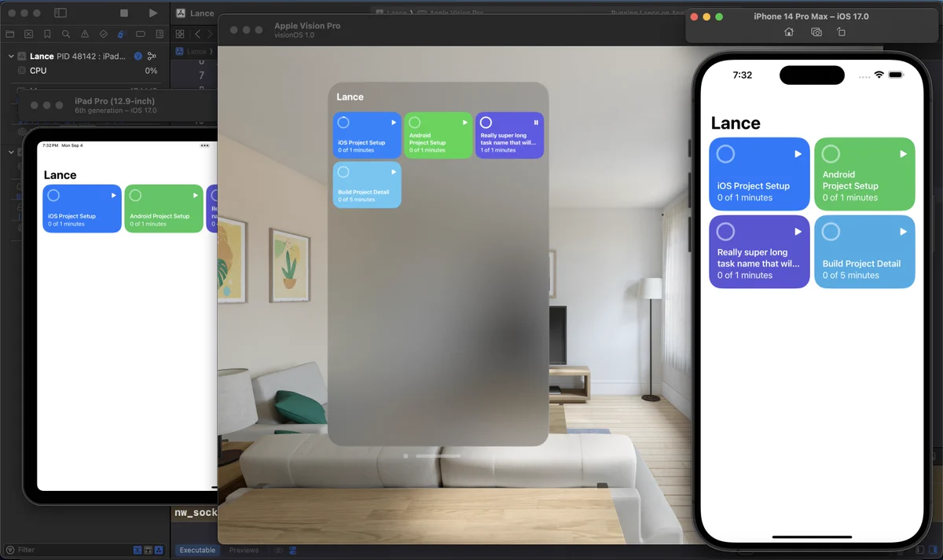Click the blue info badge beside Lance PID
Viewport: 943px width, 560px height.
(x=138, y=57)
